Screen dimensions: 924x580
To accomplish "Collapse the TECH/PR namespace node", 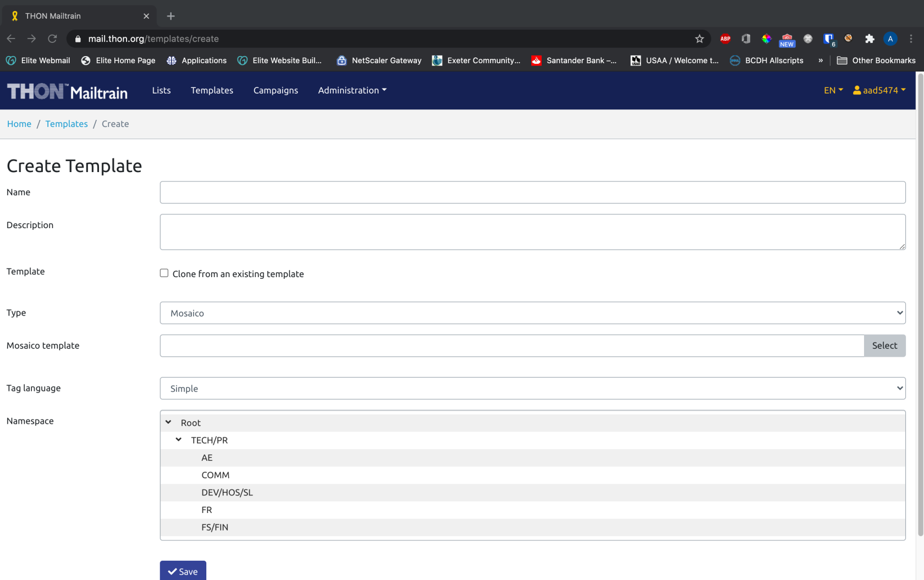I will (179, 440).
